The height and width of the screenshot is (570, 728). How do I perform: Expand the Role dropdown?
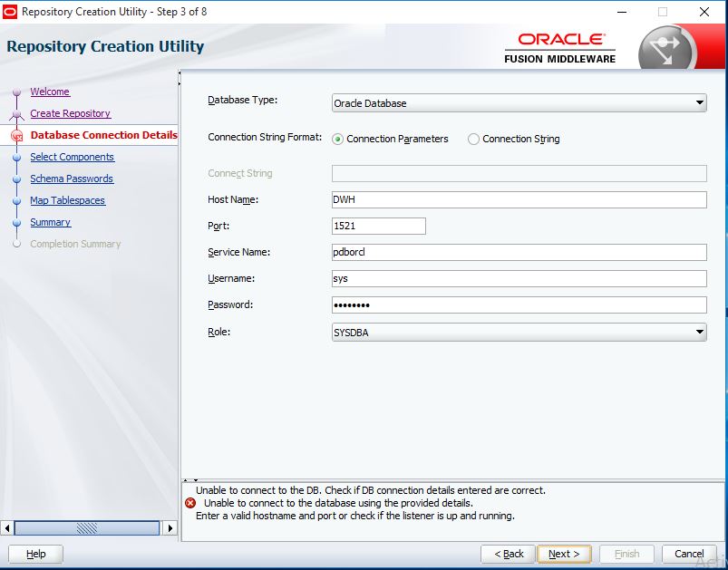(699, 333)
